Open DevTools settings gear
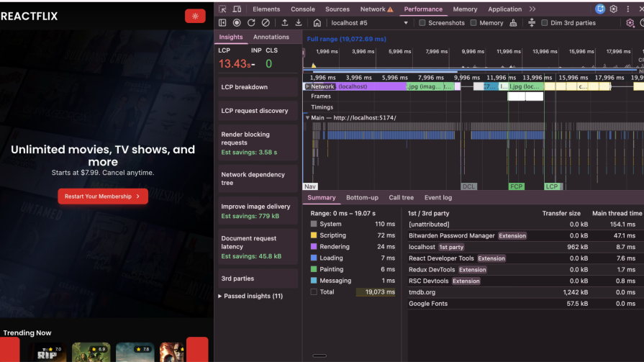Image resolution: width=644 pixels, height=362 pixels. (x=614, y=9)
